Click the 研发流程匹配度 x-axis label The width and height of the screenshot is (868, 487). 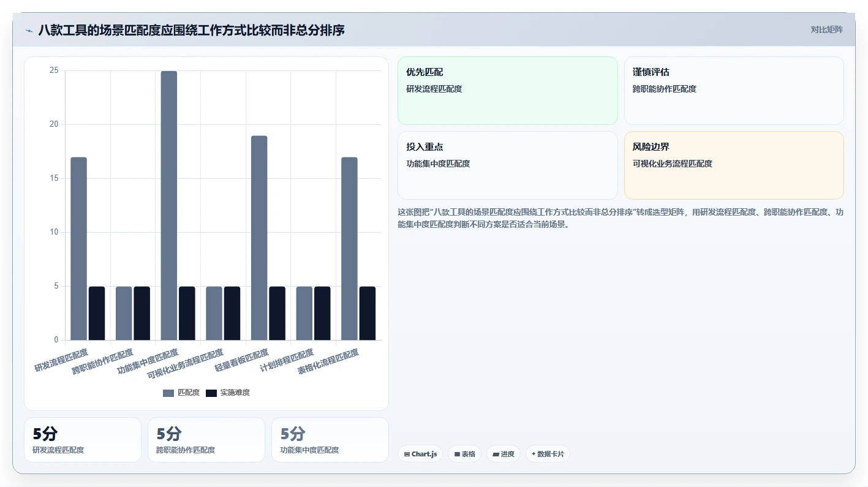61,360
